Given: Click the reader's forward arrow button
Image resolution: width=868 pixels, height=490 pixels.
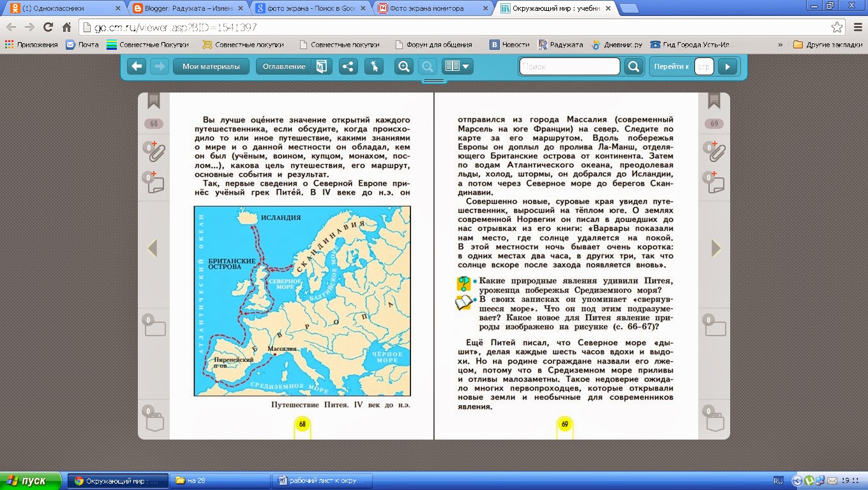Looking at the screenshot, I should point(160,66).
